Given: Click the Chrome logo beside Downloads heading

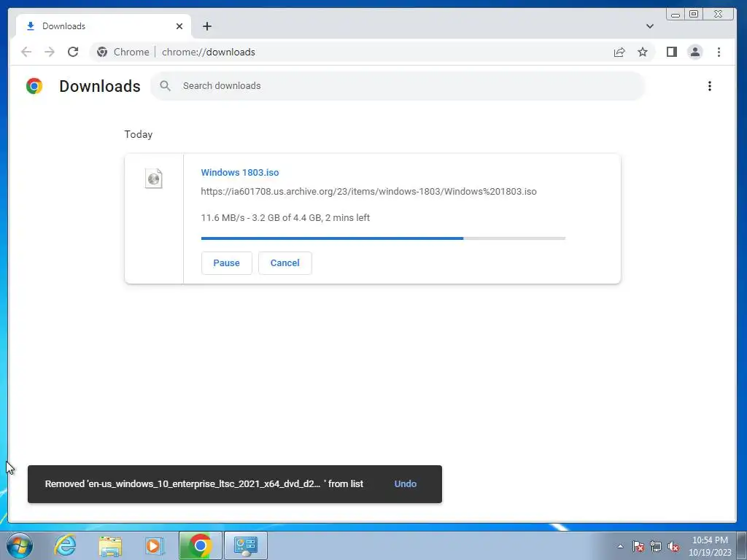Looking at the screenshot, I should click(x=34, y=86).
